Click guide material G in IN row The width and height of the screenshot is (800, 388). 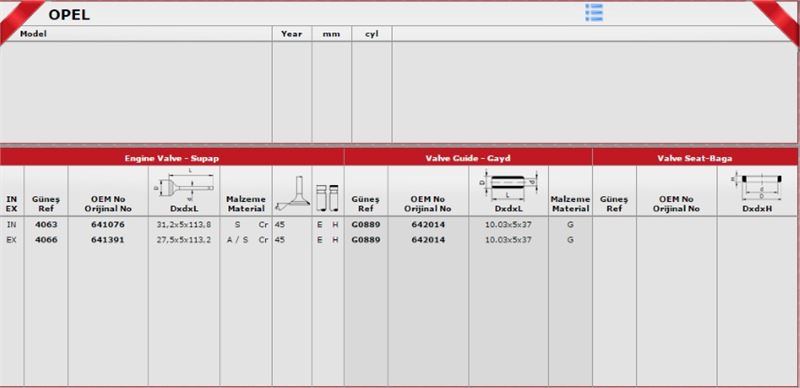coord(570,224)
